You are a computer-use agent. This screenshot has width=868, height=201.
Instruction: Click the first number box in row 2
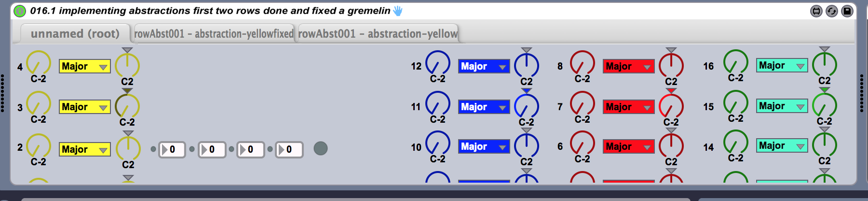[x=172, y=150]
